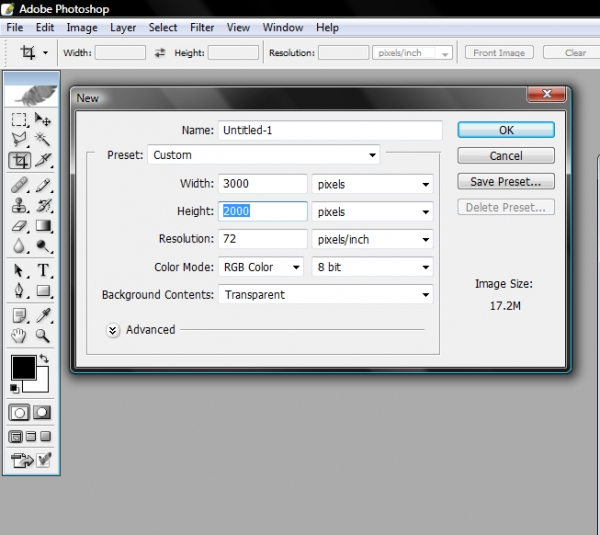Open pixels/inch dropdown in options bar
600x535 pixels.
coord(412,53)
